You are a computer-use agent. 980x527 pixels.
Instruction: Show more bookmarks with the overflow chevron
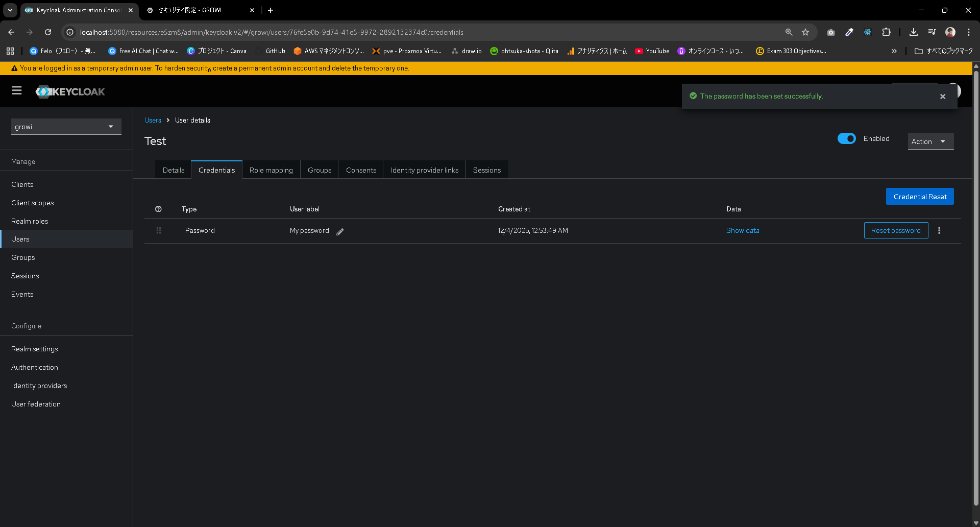(894, 51)
